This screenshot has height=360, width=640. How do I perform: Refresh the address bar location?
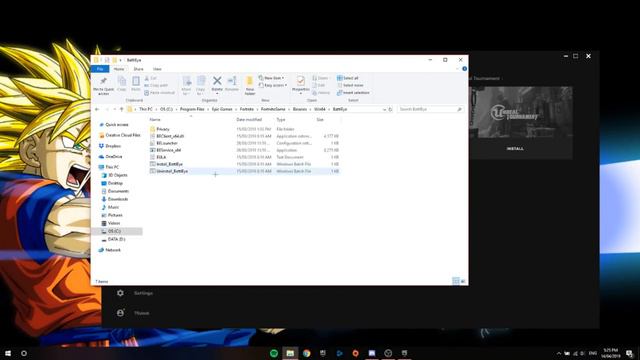[390, 109]
